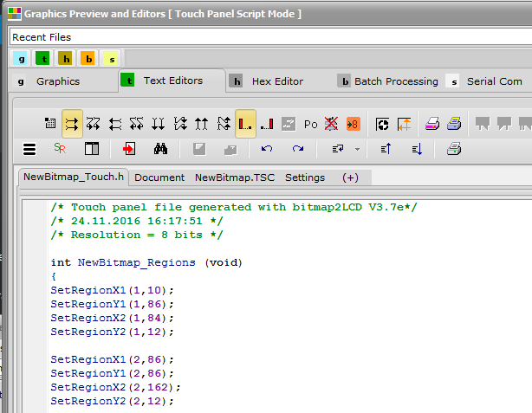
Task: Open the Recent Files combo box
Action: (270, 37)
